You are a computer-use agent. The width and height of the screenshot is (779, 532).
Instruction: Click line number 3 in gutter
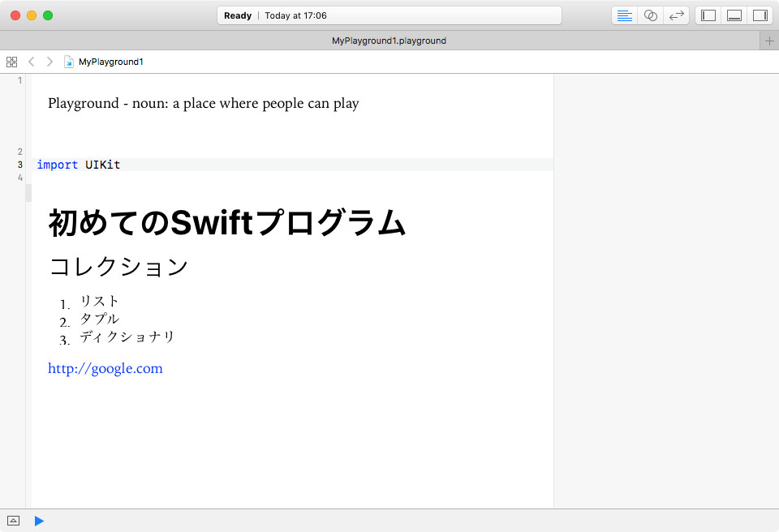(19, 165)
